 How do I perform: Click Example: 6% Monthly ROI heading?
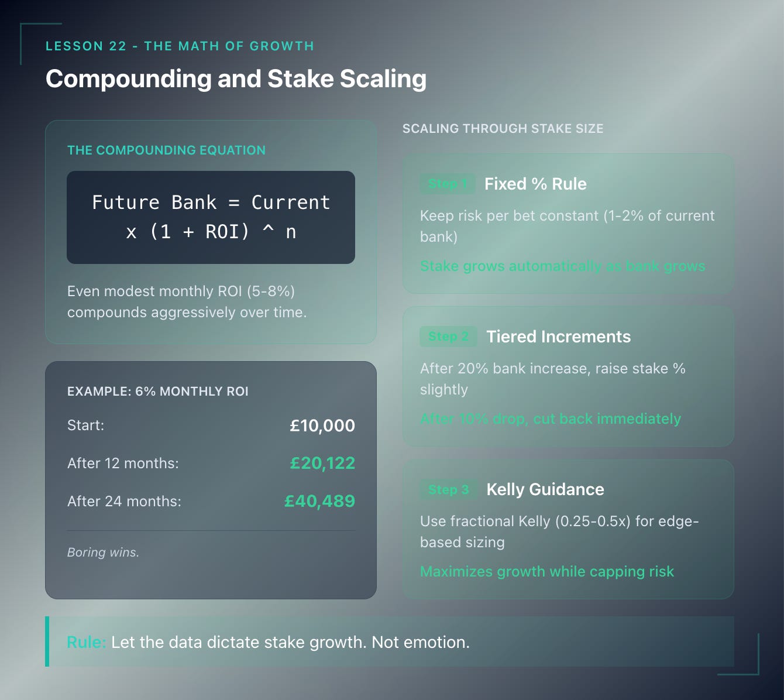pos(158,392)
